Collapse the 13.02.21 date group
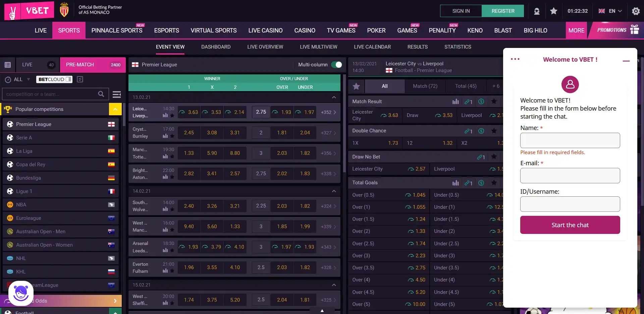This screenshot has width=644, height=314. tap(334, 97)
